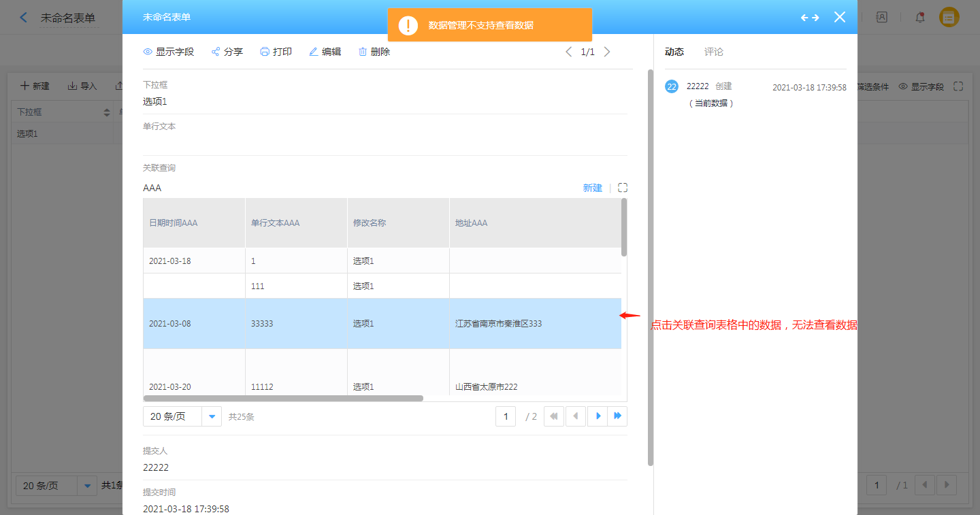Image resolution: width=980 pixels, height=515 pixels.
Task: Open the 20 条/页 page size dropdown
Action: click(x=212, y=416)
